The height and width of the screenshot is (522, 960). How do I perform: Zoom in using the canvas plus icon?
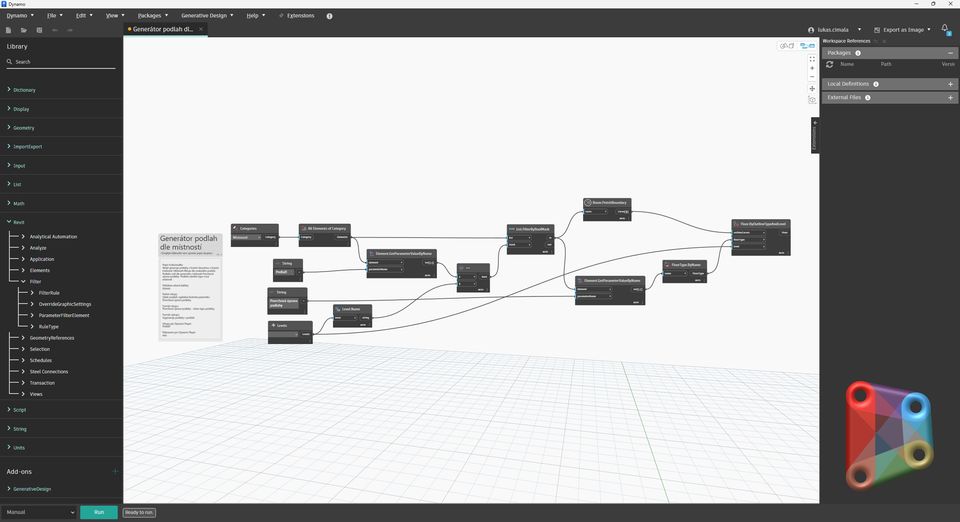[x=812, y=68]
